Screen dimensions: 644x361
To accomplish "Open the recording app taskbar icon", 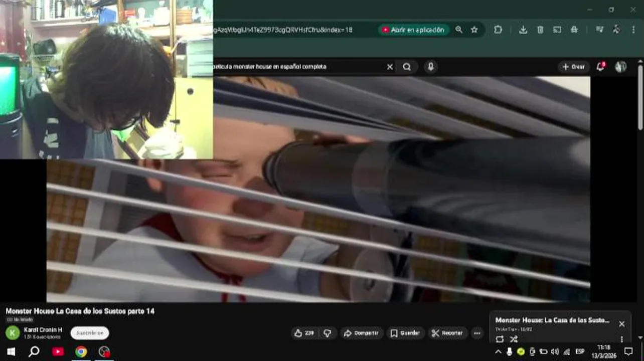I will pos(104,351).
